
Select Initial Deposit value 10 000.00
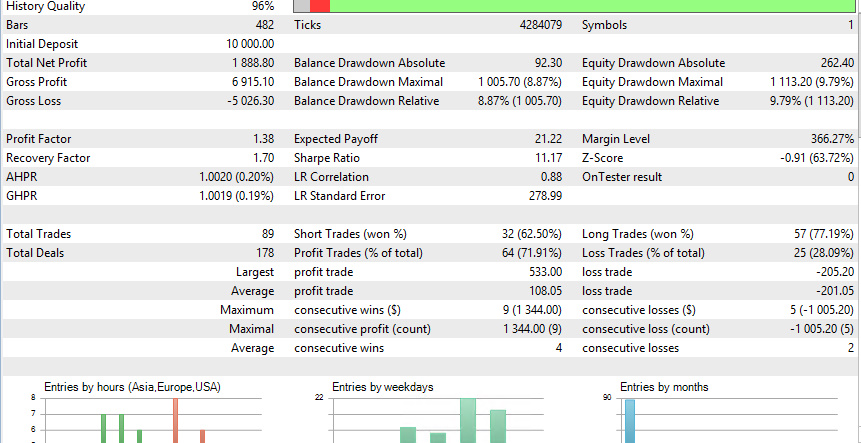point(250,44)
